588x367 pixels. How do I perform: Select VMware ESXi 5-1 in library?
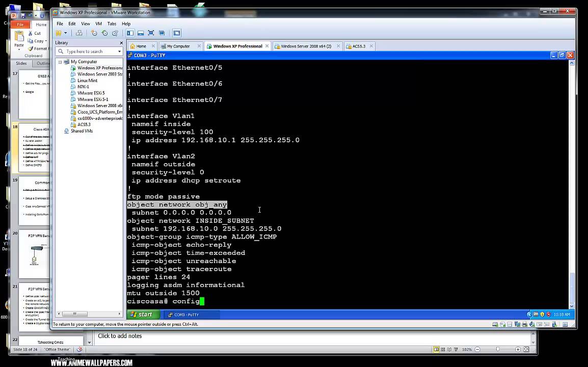click(90, 99)
